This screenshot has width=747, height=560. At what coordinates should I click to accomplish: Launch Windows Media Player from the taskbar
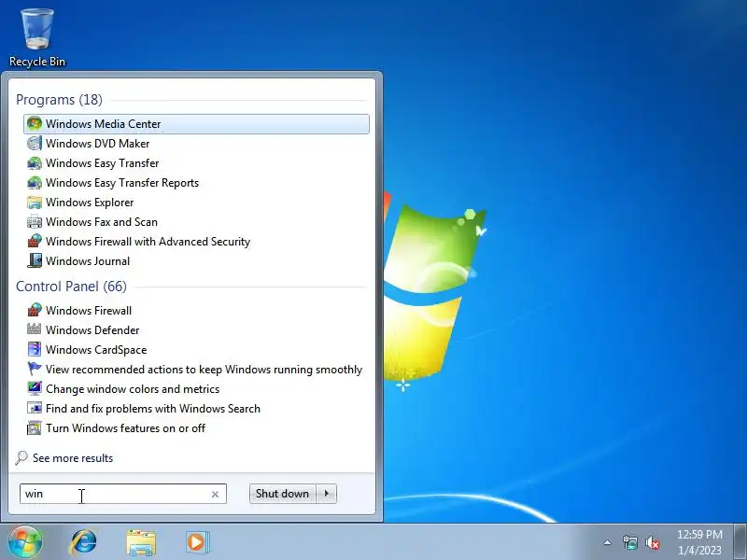(197, 542)
